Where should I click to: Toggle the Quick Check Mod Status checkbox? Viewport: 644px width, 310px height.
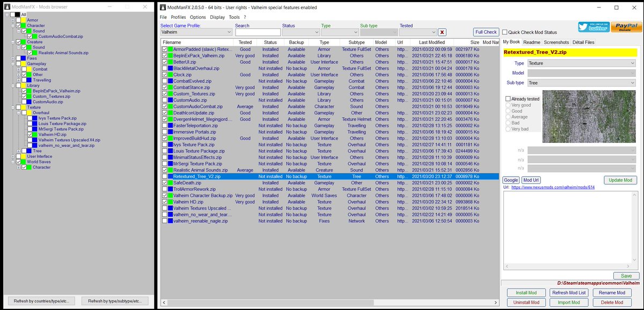504,32
